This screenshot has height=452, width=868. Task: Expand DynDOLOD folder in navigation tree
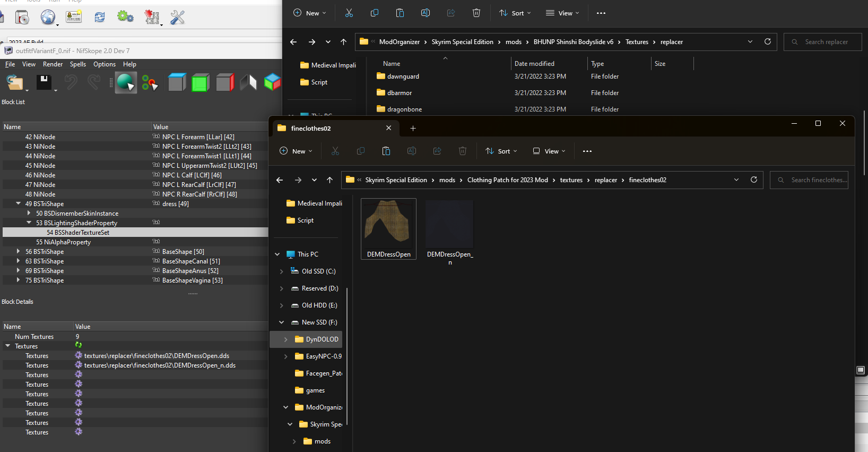[286, 339]
